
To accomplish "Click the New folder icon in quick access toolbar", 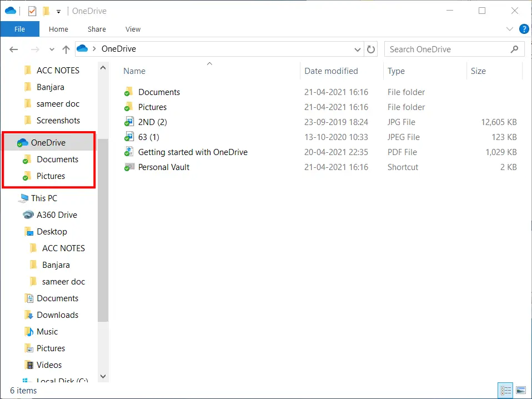I will (x=46, y=11).
